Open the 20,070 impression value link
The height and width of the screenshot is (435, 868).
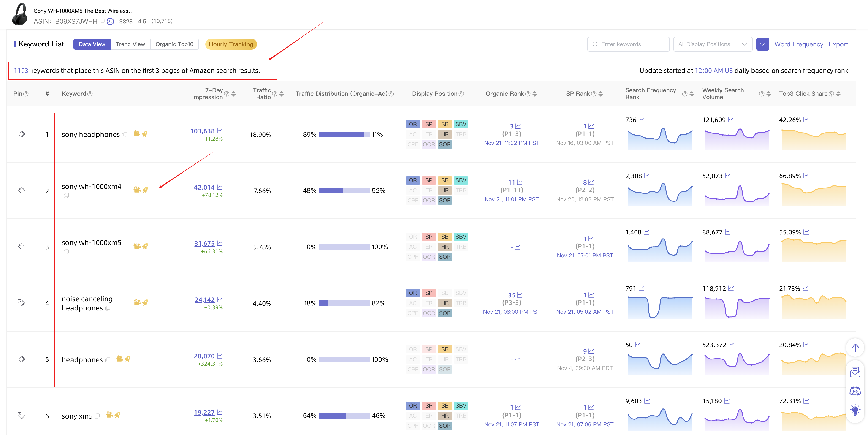pos(204,356)
